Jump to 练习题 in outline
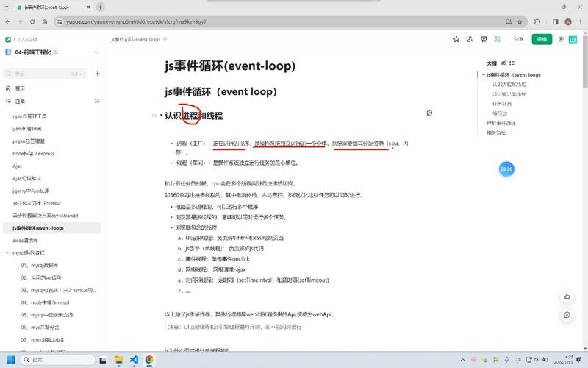Screen dimensions: 588x368 tap(500, 113)
